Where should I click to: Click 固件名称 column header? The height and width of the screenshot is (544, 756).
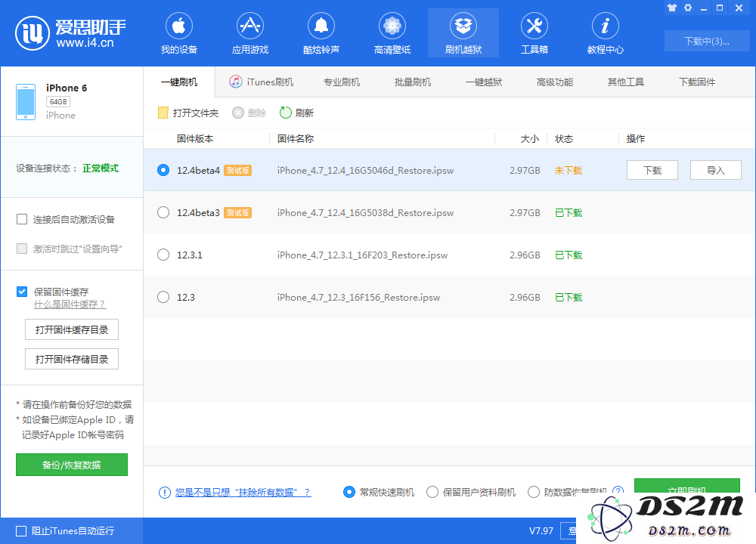(x=296, y=139)
